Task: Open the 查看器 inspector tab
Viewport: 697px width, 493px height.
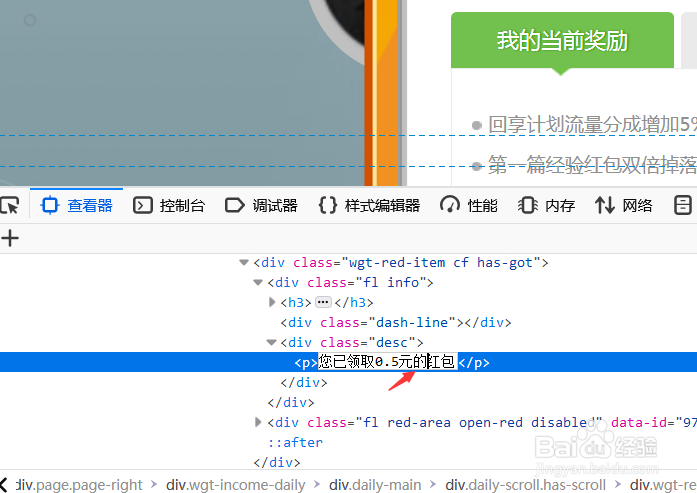Action: tap(76, 205)
